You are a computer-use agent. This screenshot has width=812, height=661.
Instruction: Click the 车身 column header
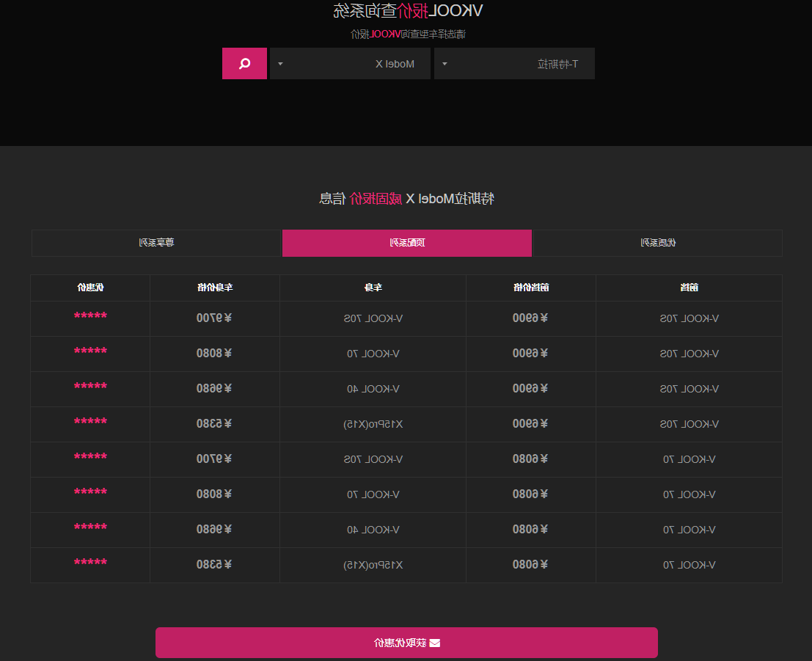tap(373, 288)
